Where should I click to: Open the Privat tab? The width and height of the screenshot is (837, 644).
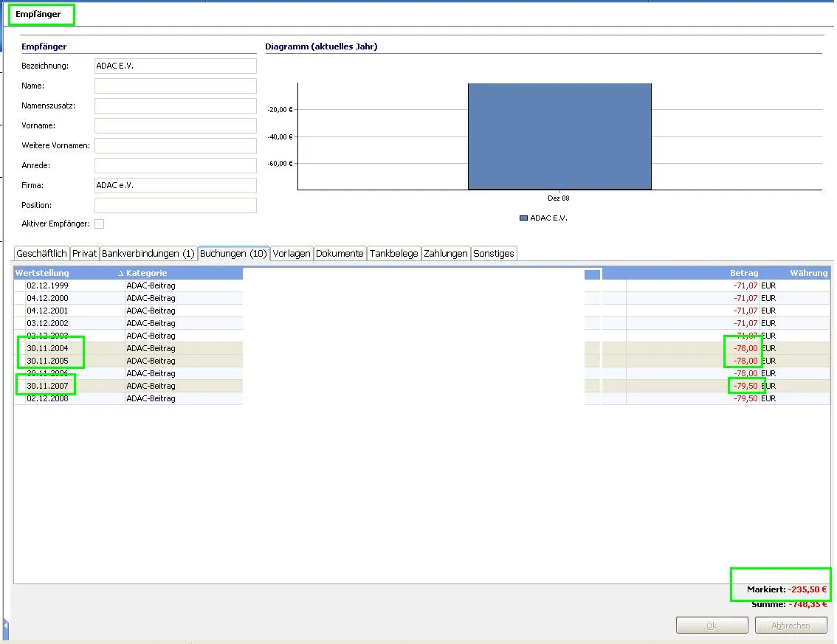(x=85, y=253)
